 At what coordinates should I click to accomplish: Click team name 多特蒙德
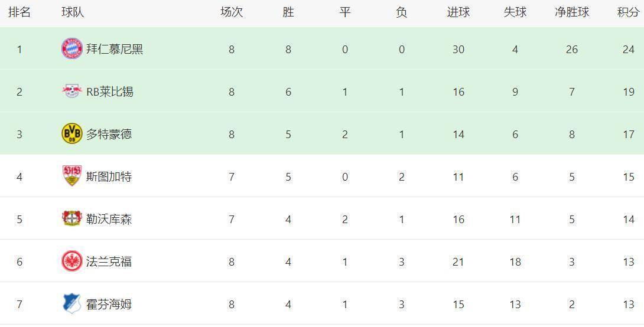click(x=109, y=135)
